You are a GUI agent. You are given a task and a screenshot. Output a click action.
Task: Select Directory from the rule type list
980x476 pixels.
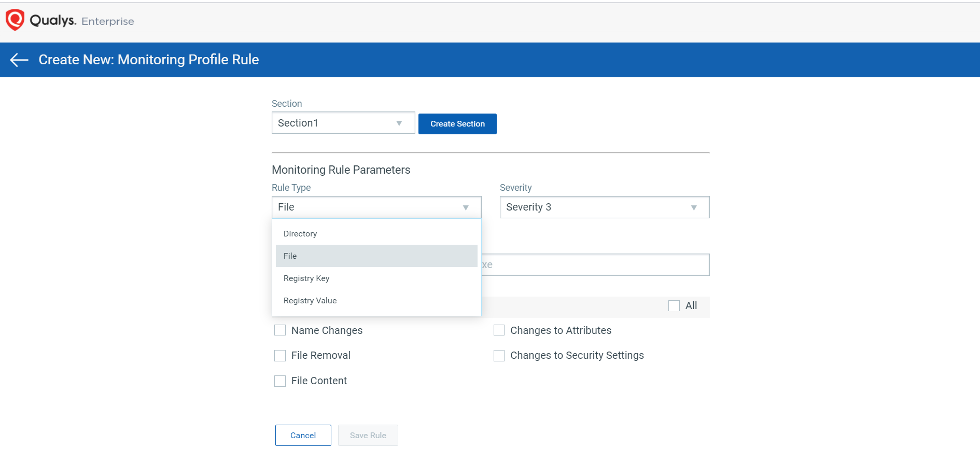pyautogui.click(x=300, y=234)
